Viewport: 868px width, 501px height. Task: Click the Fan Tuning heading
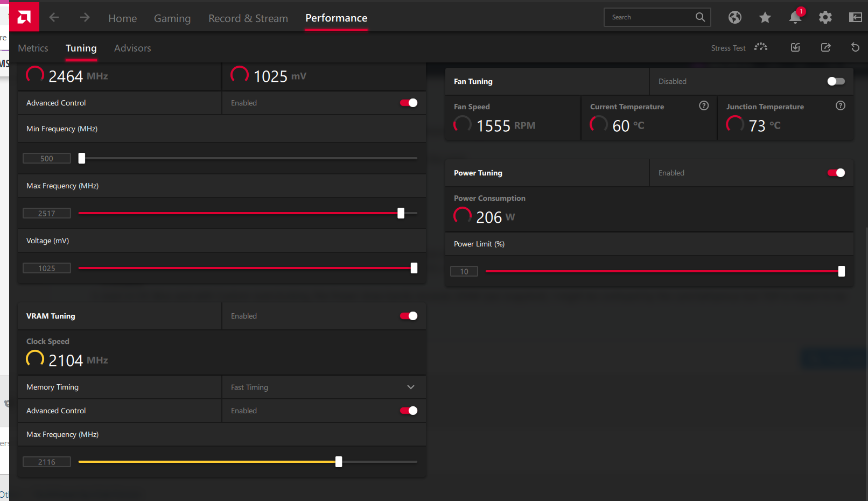click(x=473, y=81)
